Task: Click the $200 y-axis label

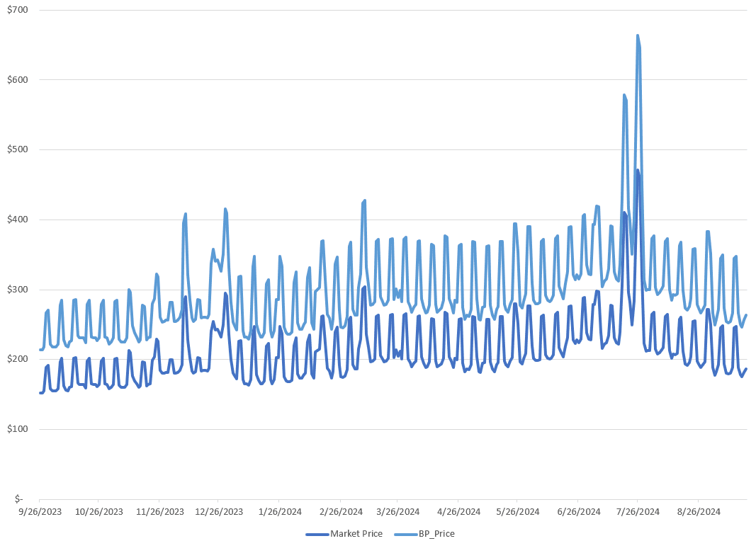Action: point(18,359)
